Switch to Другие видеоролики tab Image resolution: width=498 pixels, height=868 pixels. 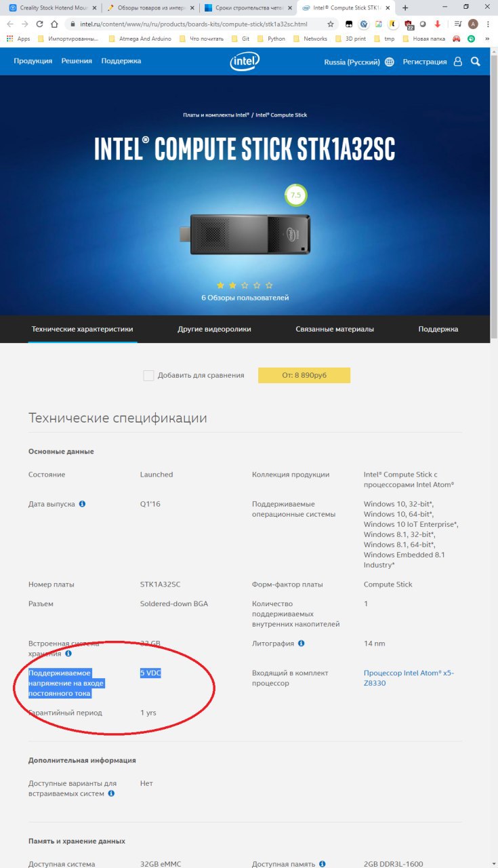click(x=214, y=329)
